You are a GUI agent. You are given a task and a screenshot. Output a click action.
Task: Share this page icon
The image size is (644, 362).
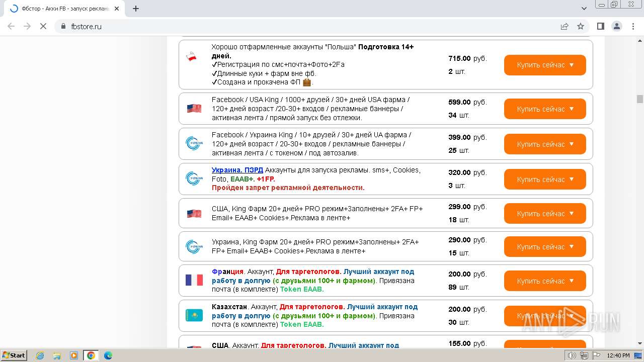565,26
